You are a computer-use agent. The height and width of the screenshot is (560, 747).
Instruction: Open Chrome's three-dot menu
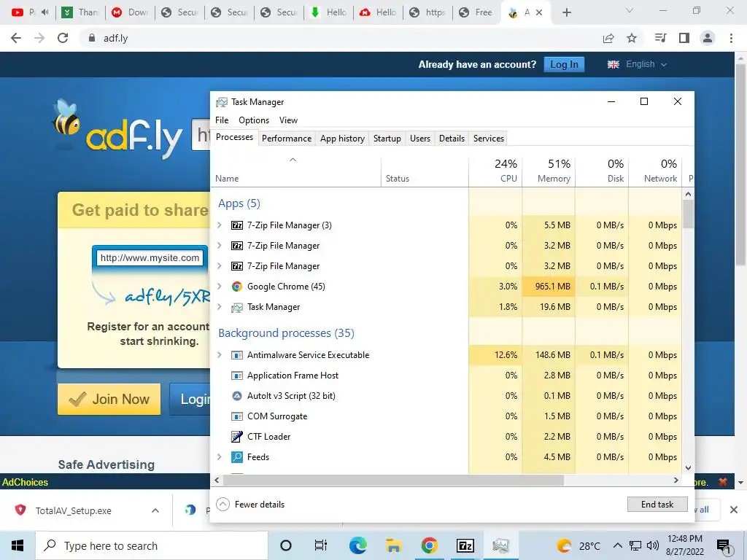point(731,38)
